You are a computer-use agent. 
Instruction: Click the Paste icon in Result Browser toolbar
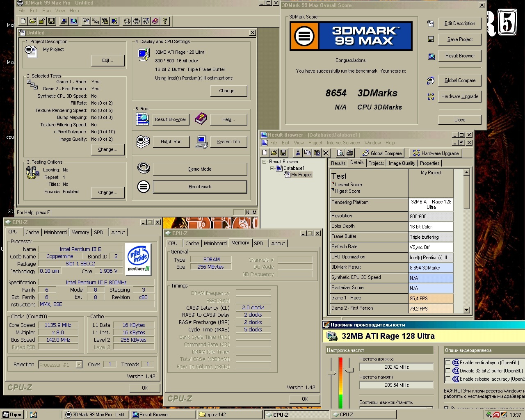pyautogui.click(x=317, y=153)
